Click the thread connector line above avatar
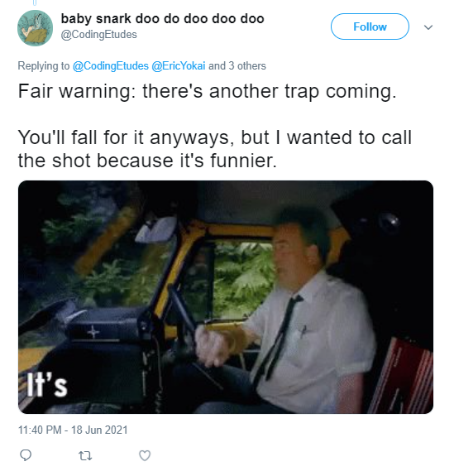This screenshot has width=454, height=476. click(35, 3)
